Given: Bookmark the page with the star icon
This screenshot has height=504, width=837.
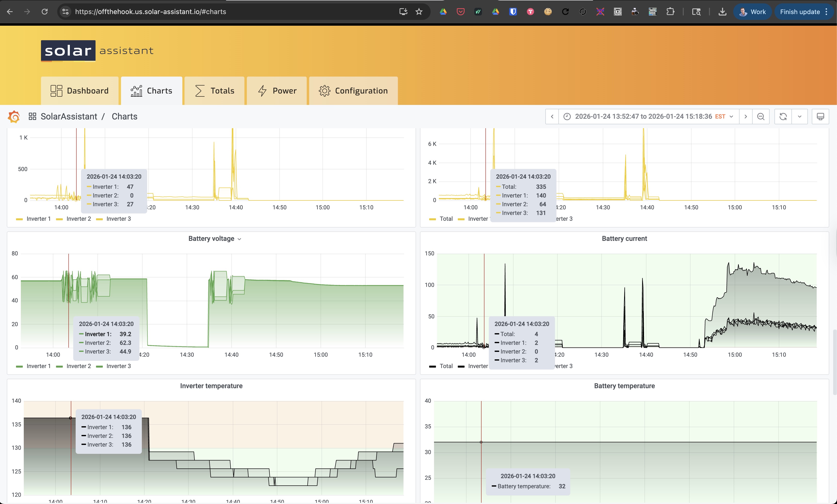Looking at the screenshot, I should click(x=419, y=12).
